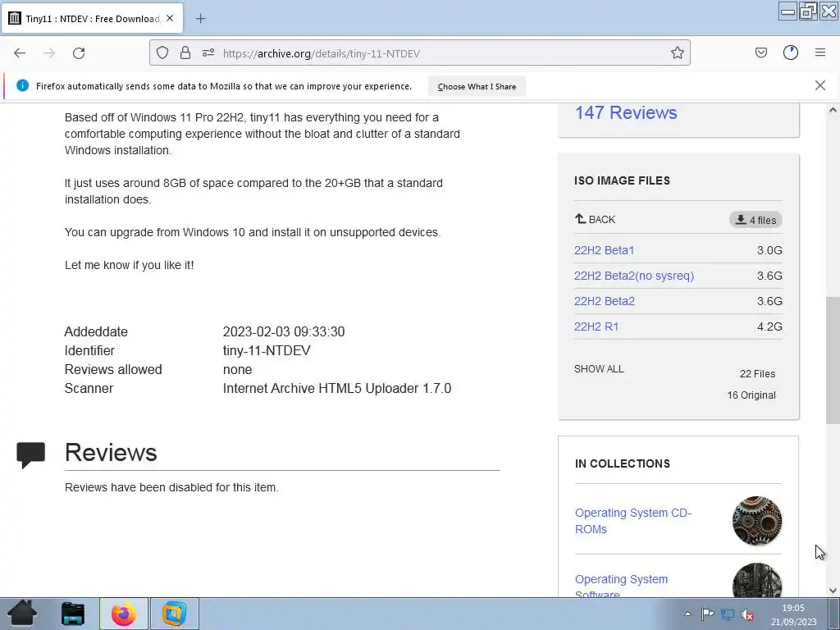
Task: Click the '22 Files' text
Action: (757, 374)
